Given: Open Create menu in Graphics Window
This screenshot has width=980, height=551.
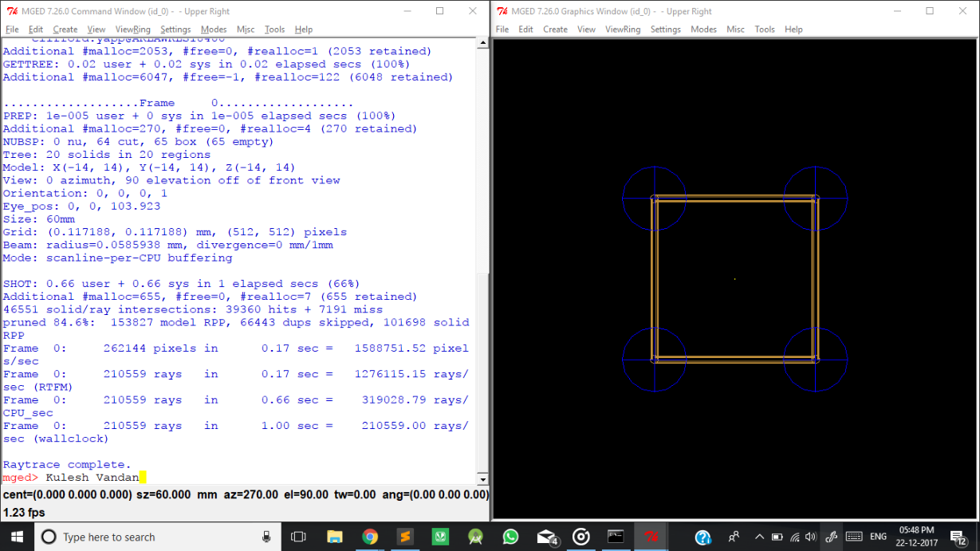Looking at the screenshot, I should 555,30.
